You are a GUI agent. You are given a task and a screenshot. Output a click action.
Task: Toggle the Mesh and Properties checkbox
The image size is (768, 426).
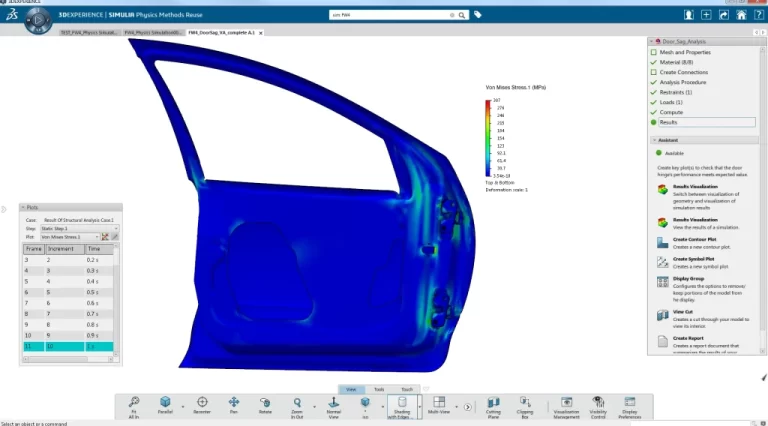654,52
